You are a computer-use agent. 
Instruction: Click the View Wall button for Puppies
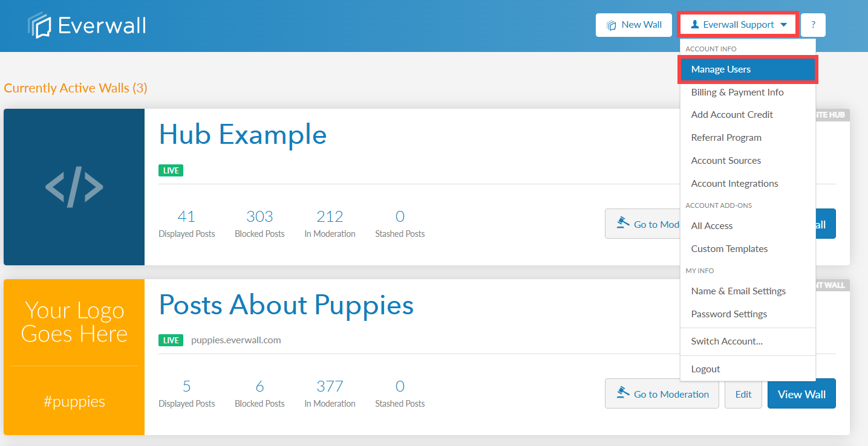pos(801,393)
